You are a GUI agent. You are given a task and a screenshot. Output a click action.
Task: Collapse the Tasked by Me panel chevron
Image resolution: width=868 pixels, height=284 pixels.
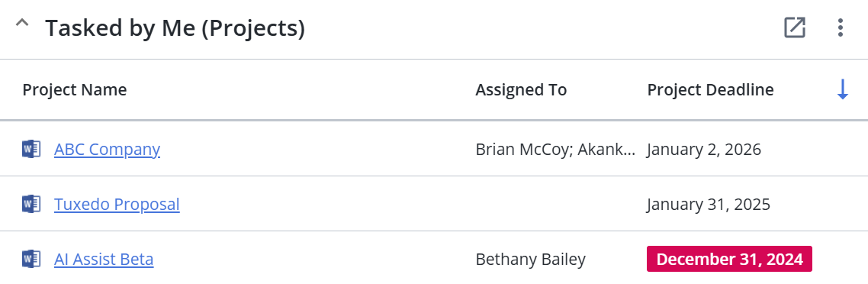point(21,23)
